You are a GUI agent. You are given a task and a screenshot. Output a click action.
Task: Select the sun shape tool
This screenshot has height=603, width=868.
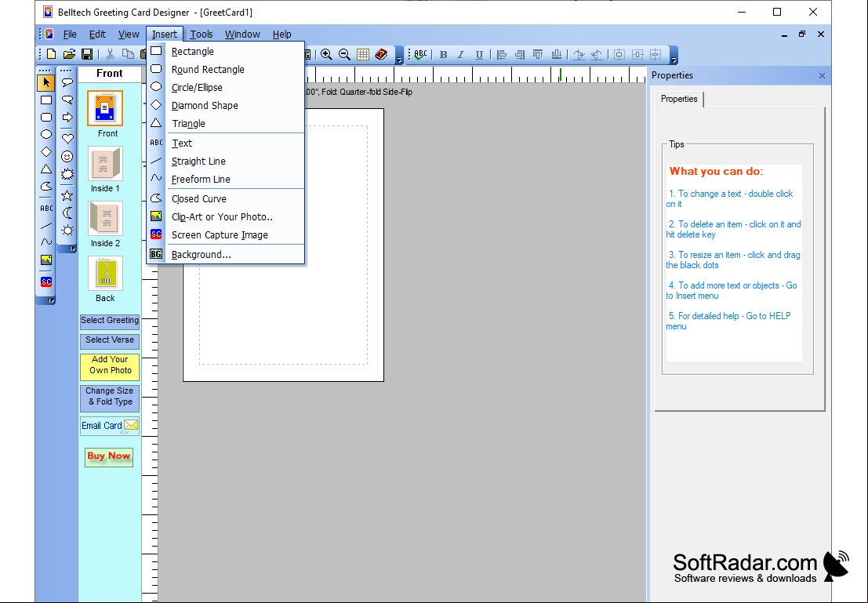point(67,231)
